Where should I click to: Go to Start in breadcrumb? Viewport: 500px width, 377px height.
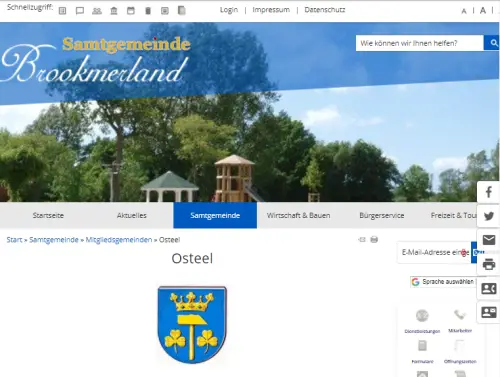tap(14, 240)
